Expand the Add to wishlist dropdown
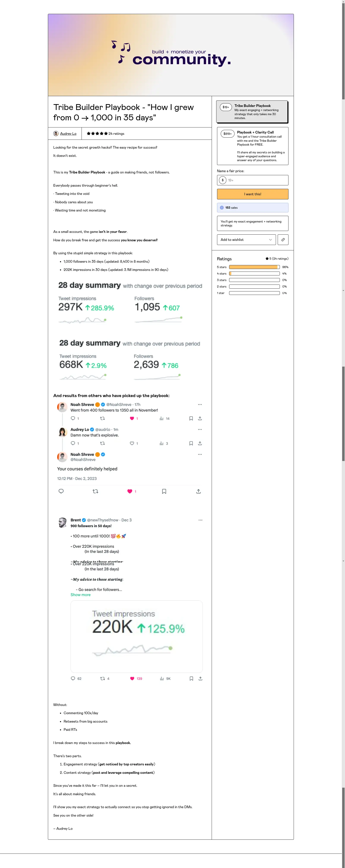The height and width of the screenshot is (868, 345). tap(246, 240)
